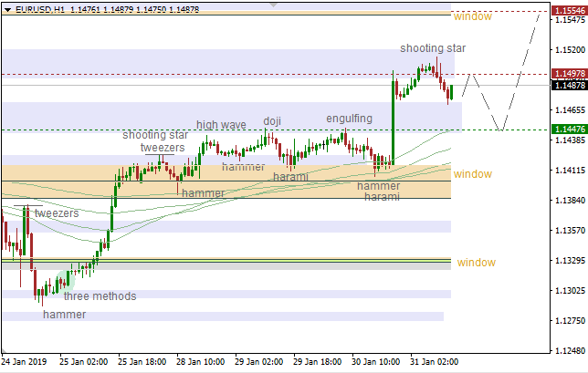Screen dimensions: 588x373
Task: Click the '30 Jan 10:00' time axis marker
Action: tap(377, 361)
